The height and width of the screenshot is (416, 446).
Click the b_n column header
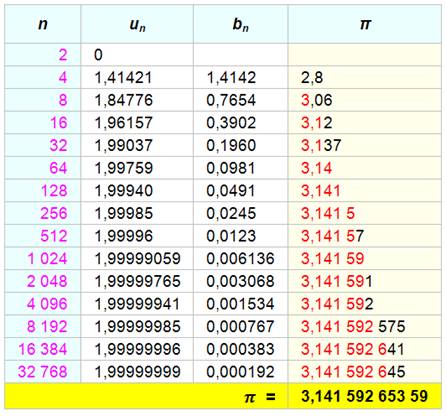pos(241,24)
